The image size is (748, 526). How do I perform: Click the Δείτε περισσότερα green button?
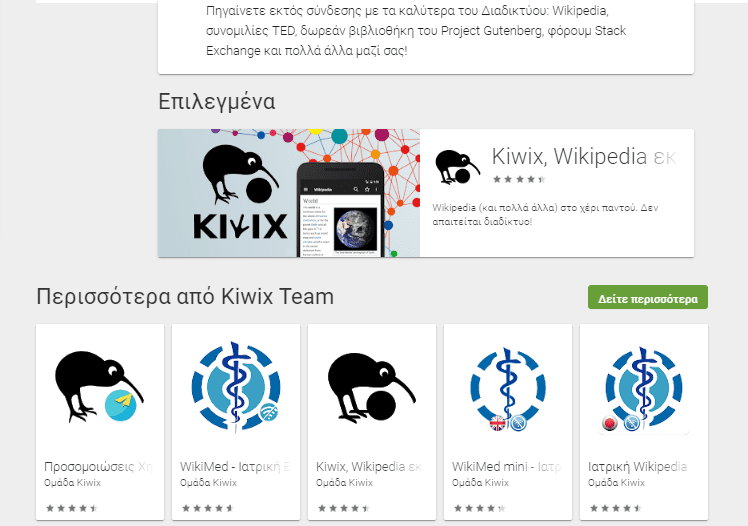pos(647,298)
